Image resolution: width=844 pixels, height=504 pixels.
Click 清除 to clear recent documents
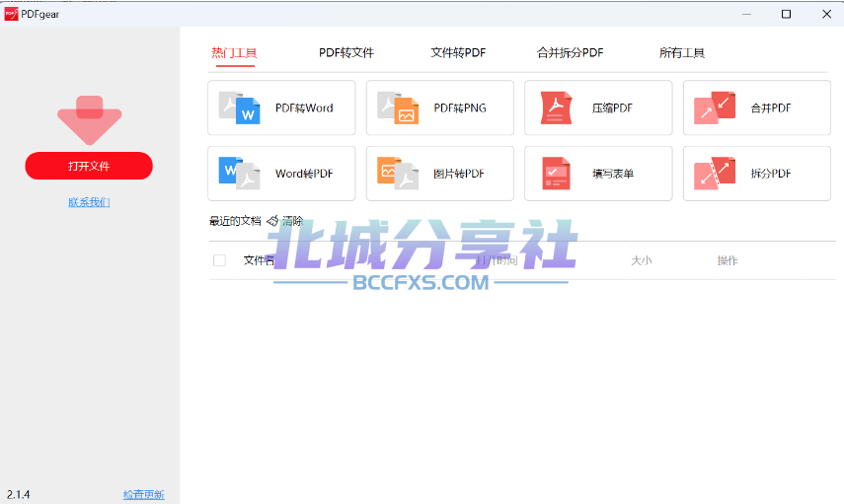point(293,221)
